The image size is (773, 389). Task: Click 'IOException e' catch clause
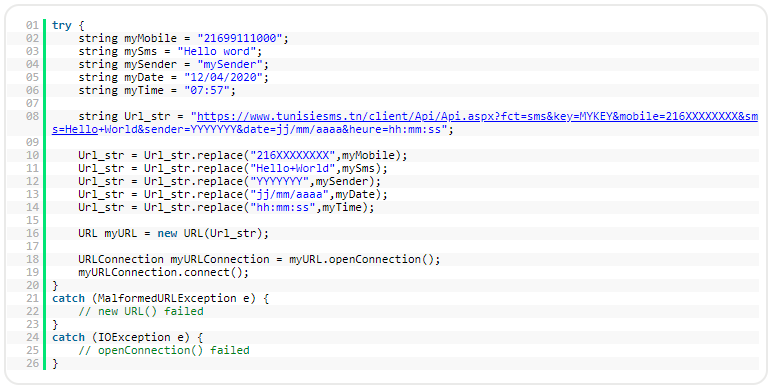141,337
